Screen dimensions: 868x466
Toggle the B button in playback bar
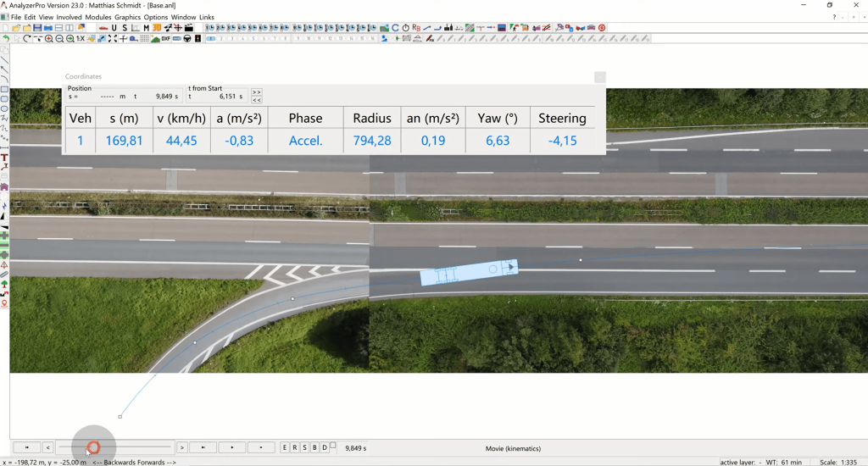[x=314, y=447]
